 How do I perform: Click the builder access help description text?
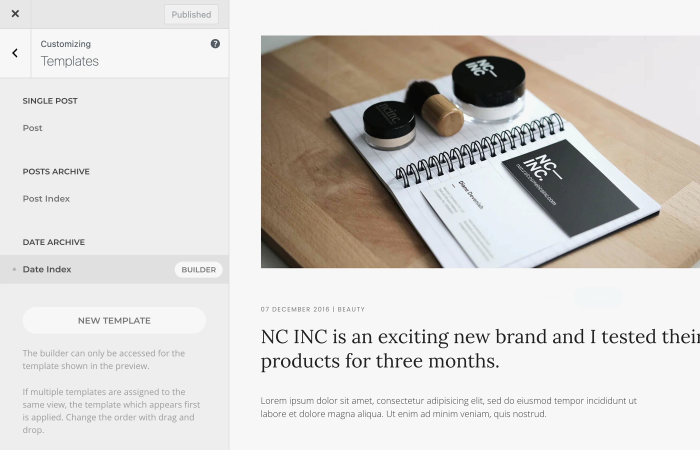[x=104, y=359]
